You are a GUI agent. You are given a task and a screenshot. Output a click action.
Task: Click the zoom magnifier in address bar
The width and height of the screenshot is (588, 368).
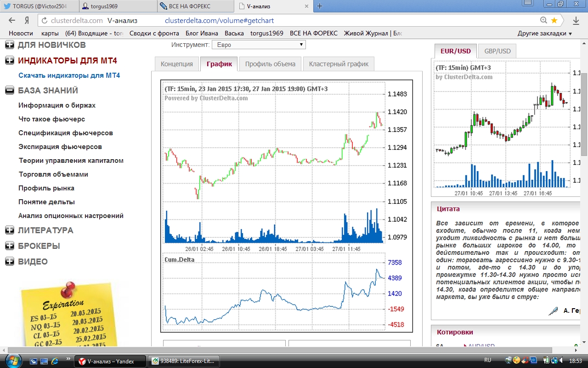pos(543,21)
